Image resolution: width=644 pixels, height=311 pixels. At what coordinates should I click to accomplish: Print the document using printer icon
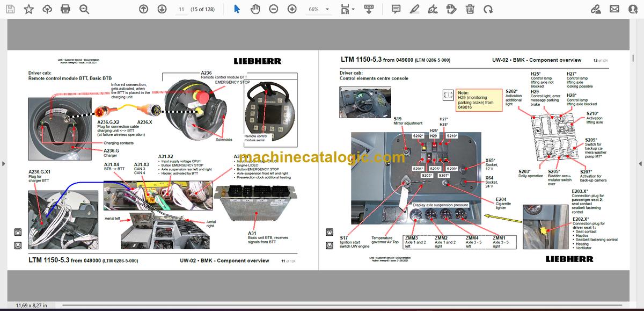click(x=65, y=9)
